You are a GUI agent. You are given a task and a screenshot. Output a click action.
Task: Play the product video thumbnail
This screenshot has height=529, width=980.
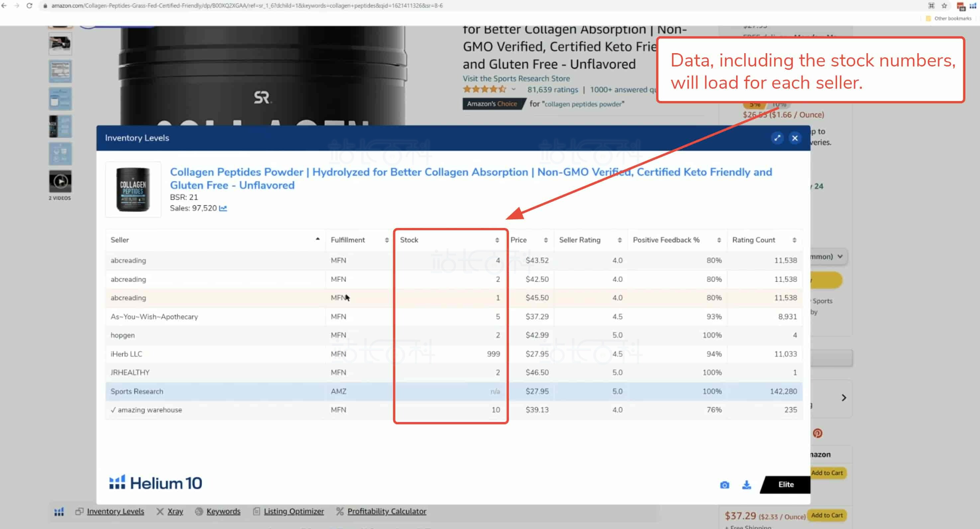[x=60, y=181]
